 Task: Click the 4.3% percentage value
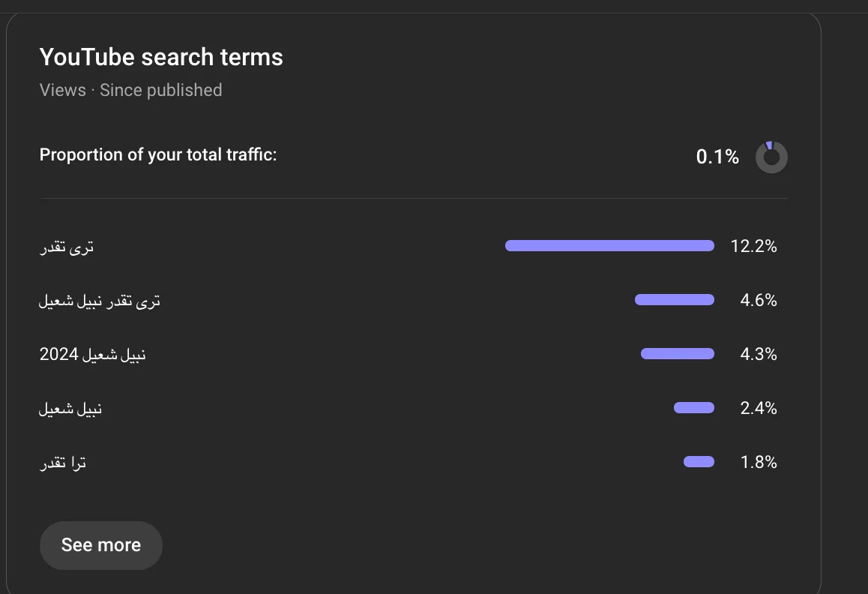[758, 354]
